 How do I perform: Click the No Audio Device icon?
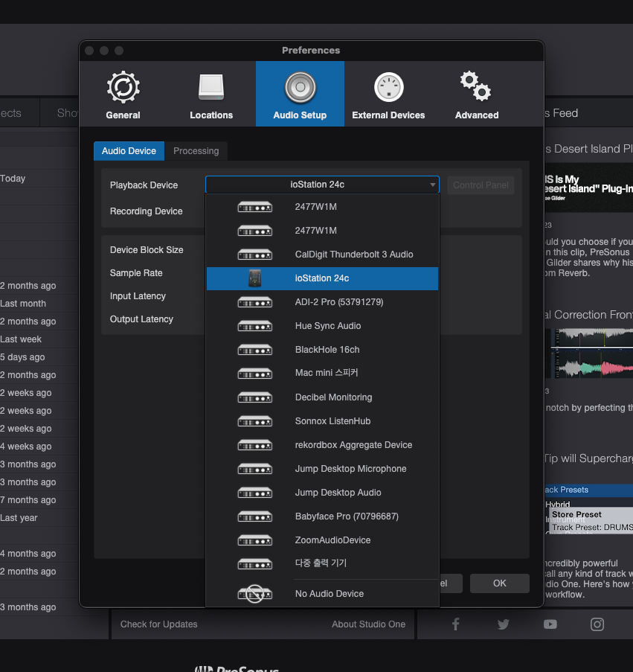255,594
